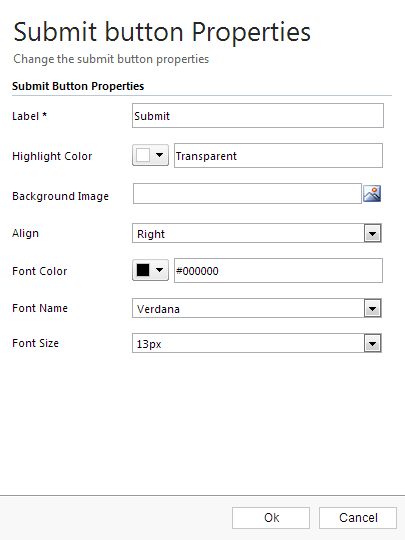Expand the Font Name dropdown arrow
The width and height of the screenshot is (405, 540).
click(372, 308)
